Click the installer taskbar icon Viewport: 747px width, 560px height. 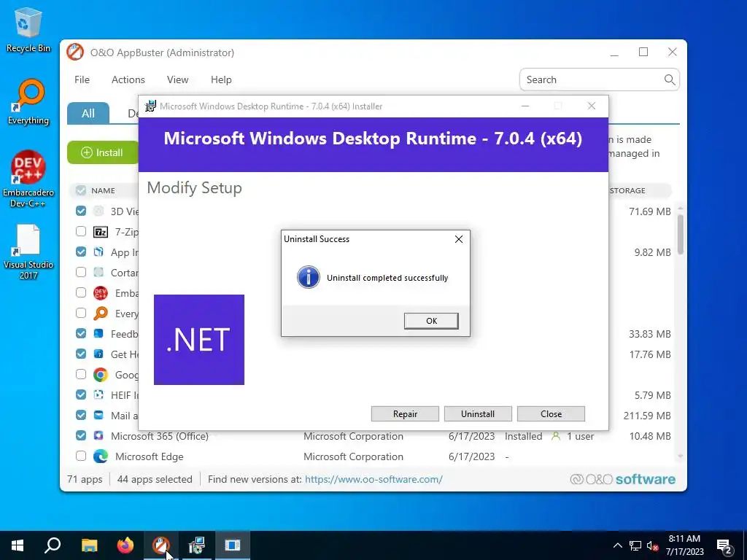pos(197,545)
